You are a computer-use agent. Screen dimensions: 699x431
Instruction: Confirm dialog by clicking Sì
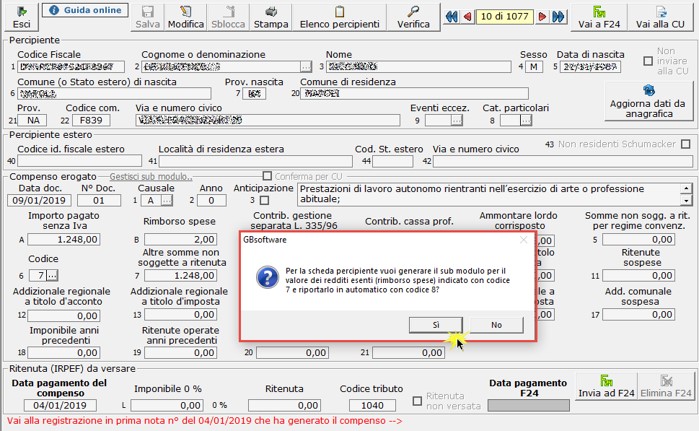pyautogui.click(x=436, y=324)
